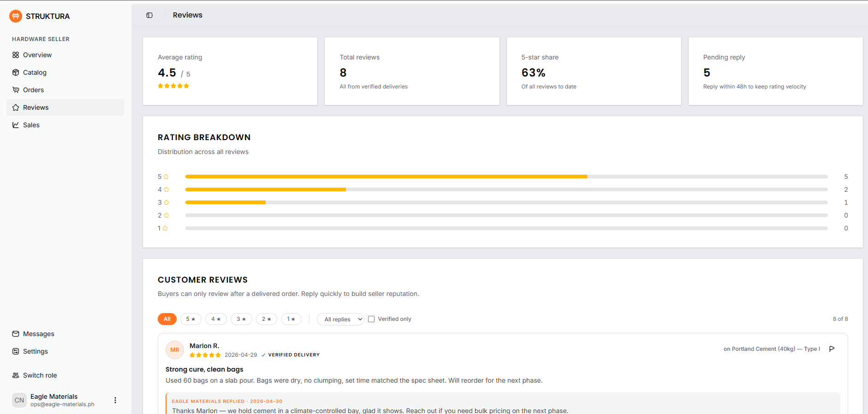The height and width of the screenshot is (414, 868).
Task: Filter reviews by 3 stars
Action: (x=241, y=319)
